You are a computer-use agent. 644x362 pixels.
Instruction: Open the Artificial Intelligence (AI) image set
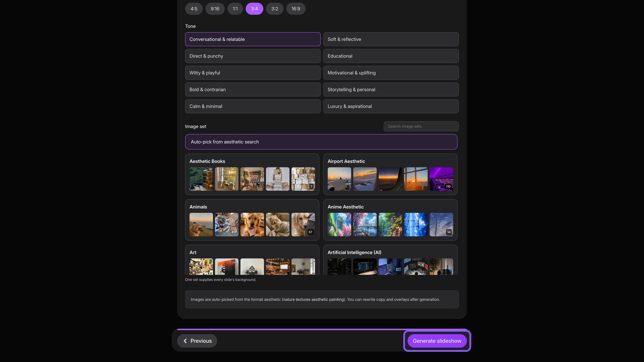click(390, 260)
